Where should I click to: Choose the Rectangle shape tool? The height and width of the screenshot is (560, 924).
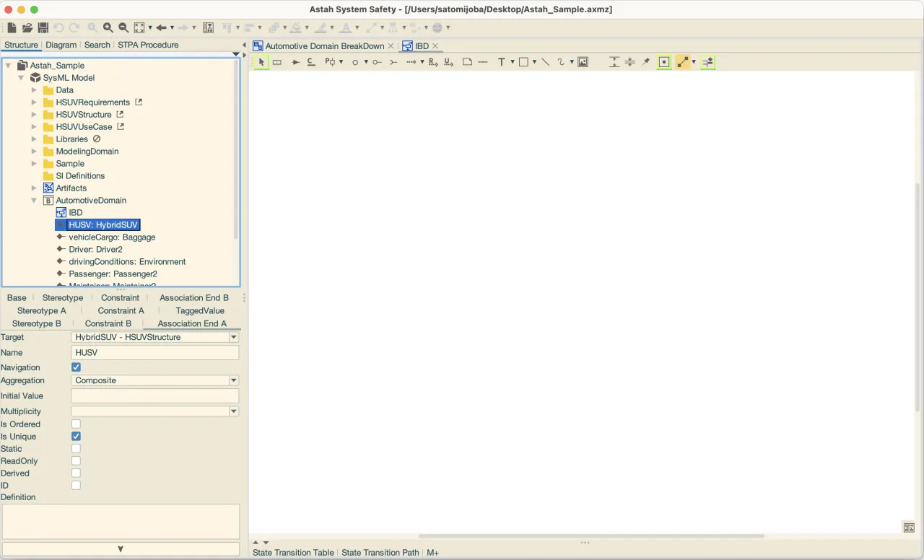pyautogui.click(x=523, y=62)
